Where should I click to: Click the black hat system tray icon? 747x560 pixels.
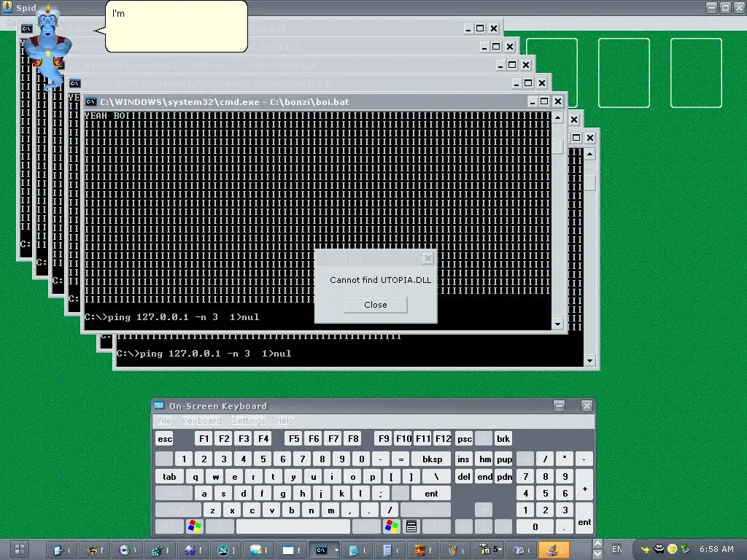point(659,550)
